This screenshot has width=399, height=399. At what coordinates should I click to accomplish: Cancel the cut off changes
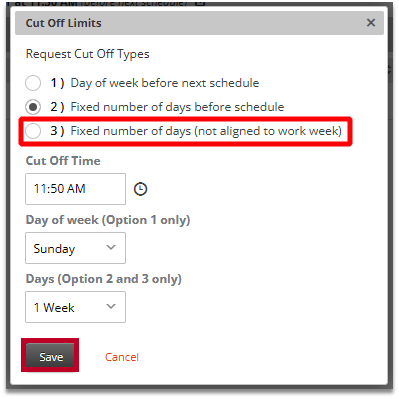click(122, 357)
